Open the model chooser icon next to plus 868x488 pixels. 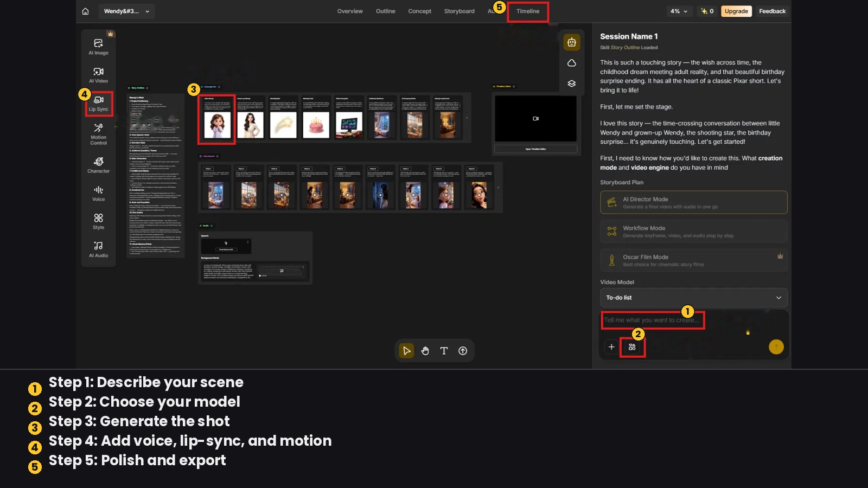click(632, 347)
